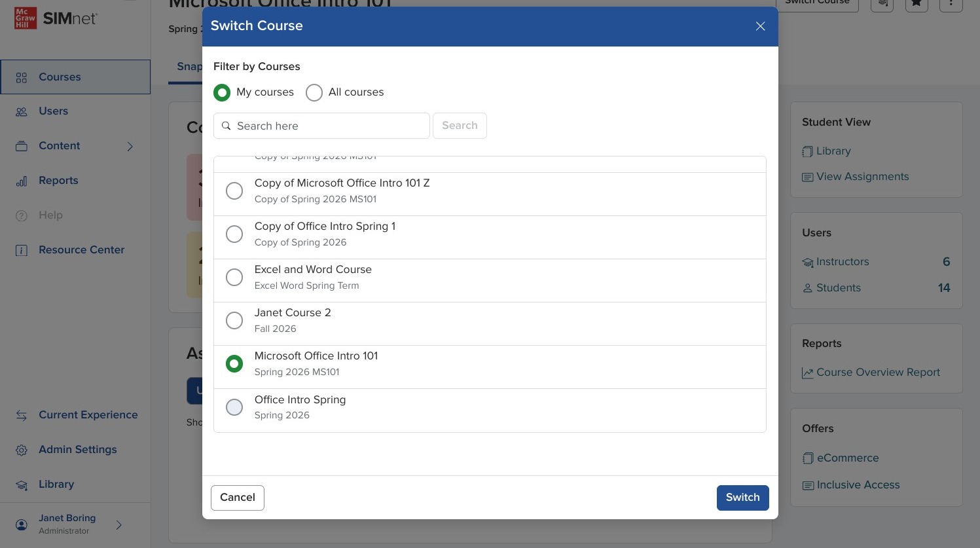This screenshot has width=980, height=548.
Task: Select Copy of Office Intro Spring 1
Action: point(234,234)
